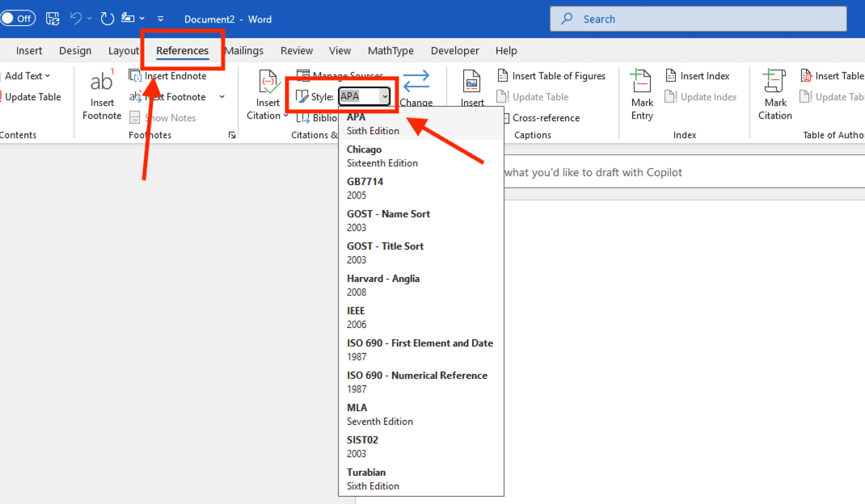Click the Bibliography button
This screenshot has height=504, width=865.
tap(317, 118)
